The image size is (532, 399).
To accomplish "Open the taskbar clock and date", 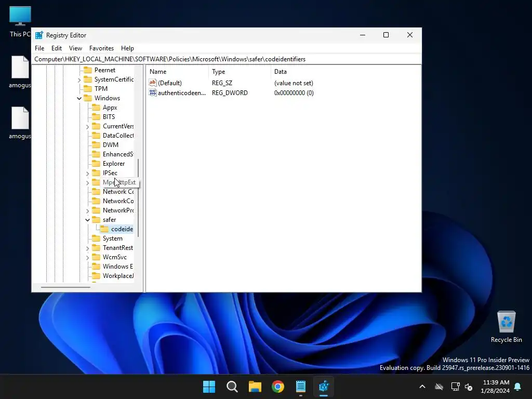I will (495, 387).
